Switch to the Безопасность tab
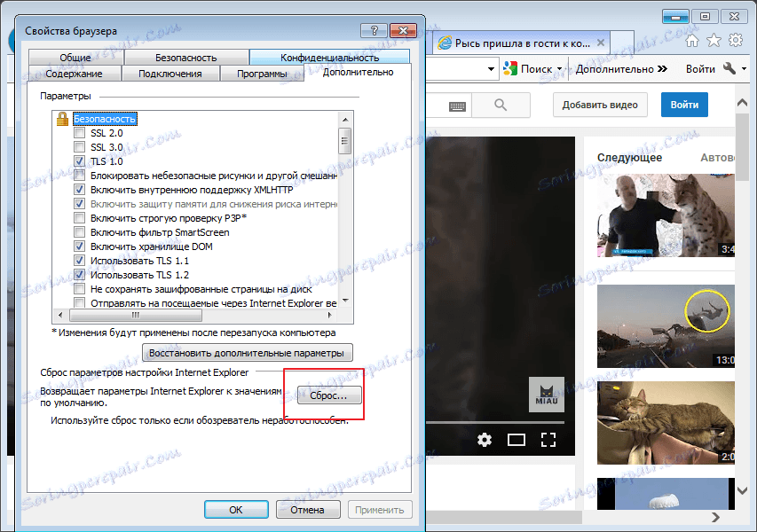This screenshot has height=532, width=757. (x=185, y=58)
